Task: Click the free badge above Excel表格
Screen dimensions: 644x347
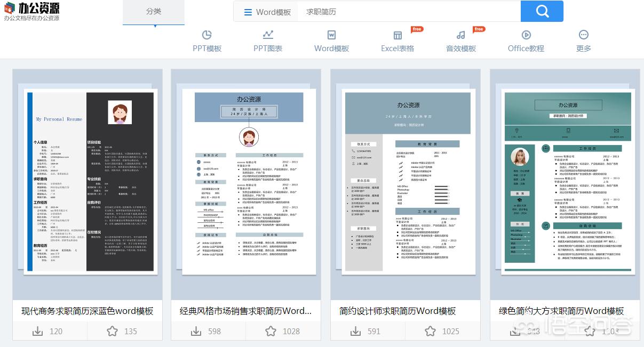Action: pyautogui.click(x=417, y=29)
